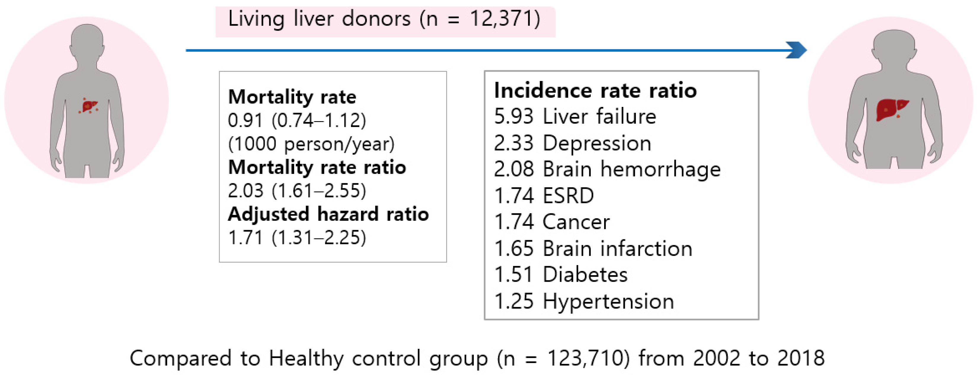
Task: Select the 'Living liver donors (n = 12,371)' label
Action: [x=384, y=19]
